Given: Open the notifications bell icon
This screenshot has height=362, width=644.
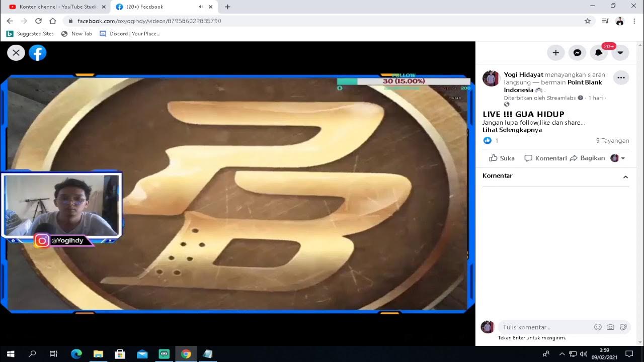Looking at the screenshot, I should click(x=599, y=52).
